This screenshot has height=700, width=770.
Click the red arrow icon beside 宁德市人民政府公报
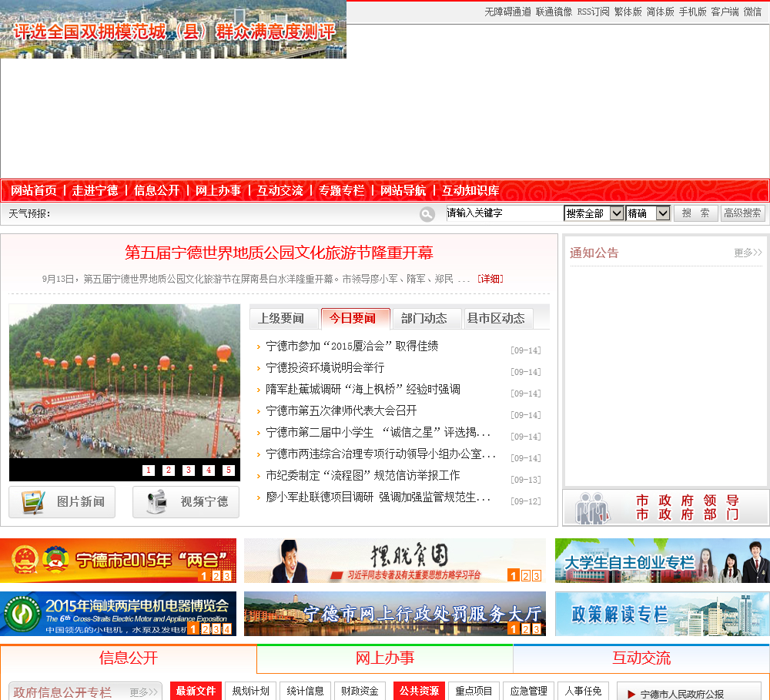point(631,694)
